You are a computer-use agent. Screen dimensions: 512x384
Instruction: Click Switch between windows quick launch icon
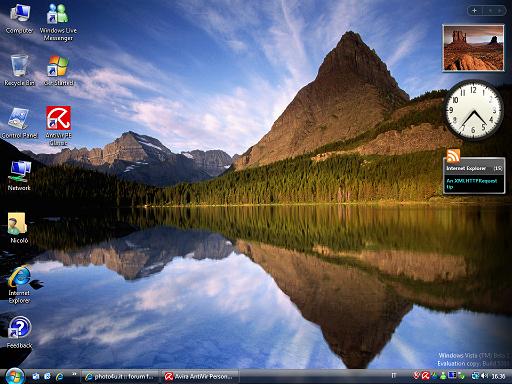click(47, 376)
